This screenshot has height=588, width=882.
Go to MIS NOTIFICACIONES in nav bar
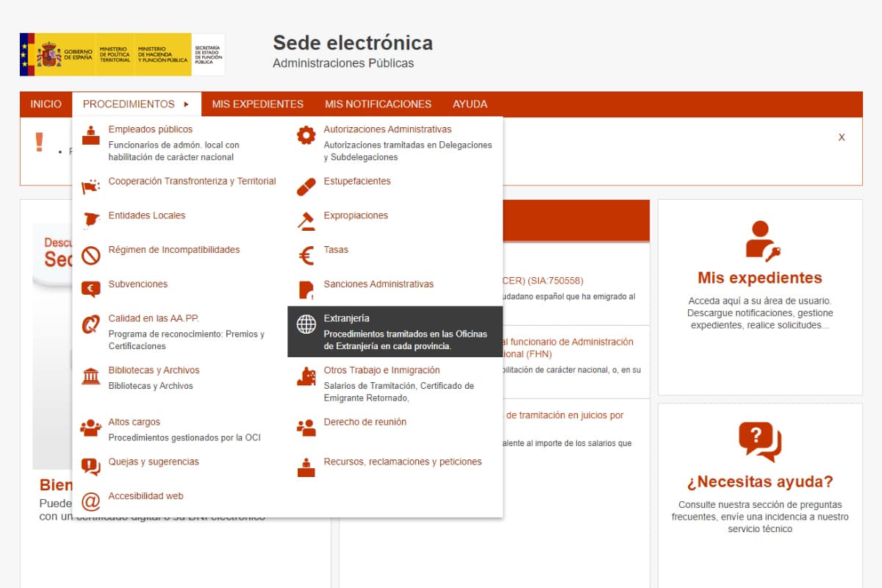pyautogui.click(x=379, y=104)
